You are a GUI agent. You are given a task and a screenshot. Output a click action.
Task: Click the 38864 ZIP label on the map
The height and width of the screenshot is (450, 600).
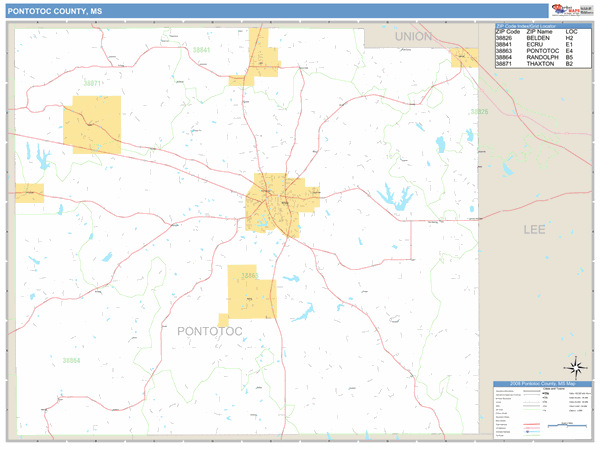71,360
